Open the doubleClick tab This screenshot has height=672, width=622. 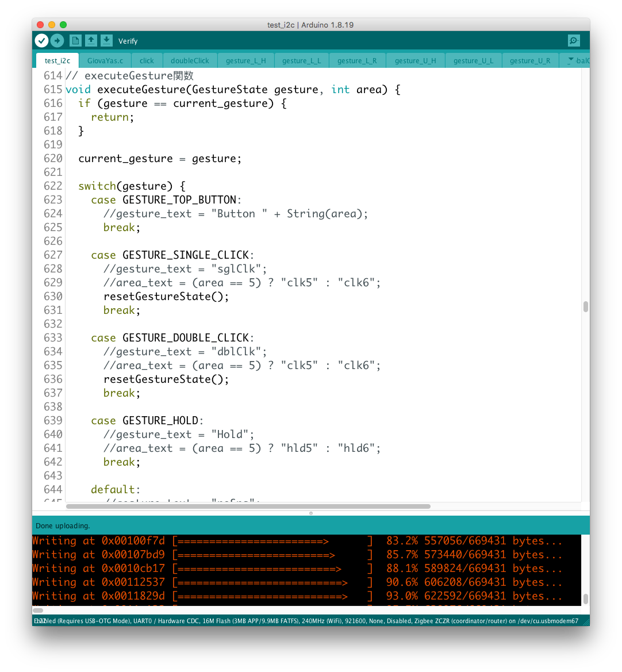[x=190, y=60]
